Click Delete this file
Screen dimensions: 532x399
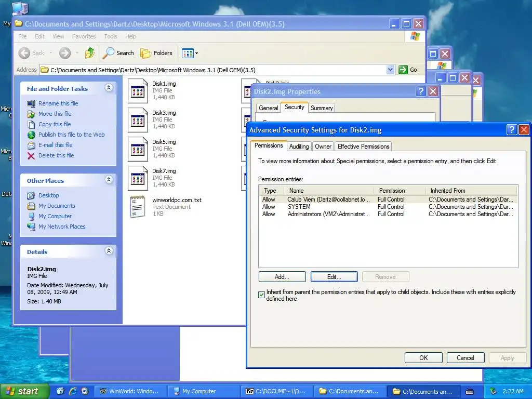pos(56,155)
